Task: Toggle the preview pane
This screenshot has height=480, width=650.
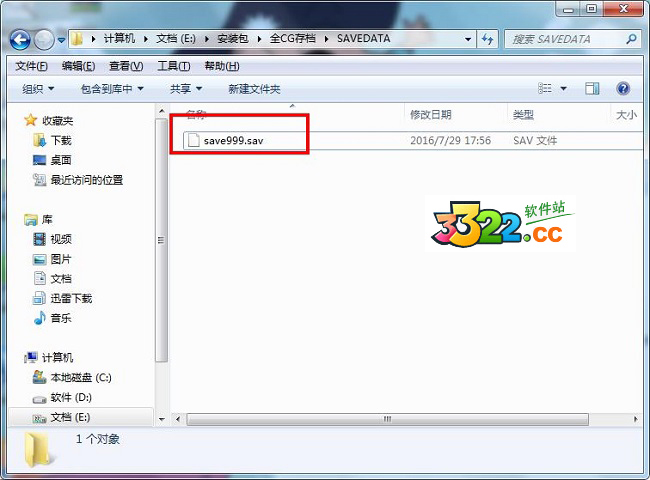Action: [x=592, y=88]
